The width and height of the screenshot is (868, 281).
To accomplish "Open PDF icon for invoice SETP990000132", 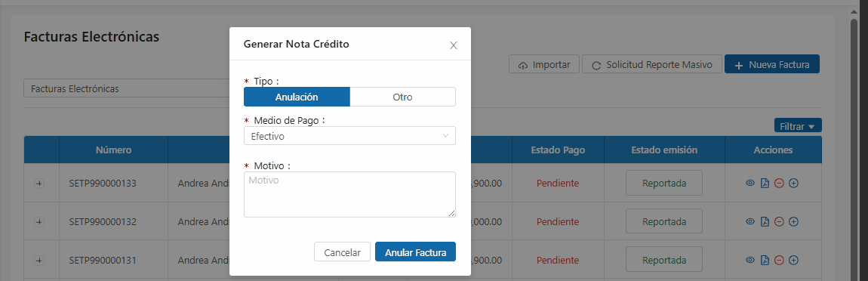I will pyautogui.click(x=765, y=221).
